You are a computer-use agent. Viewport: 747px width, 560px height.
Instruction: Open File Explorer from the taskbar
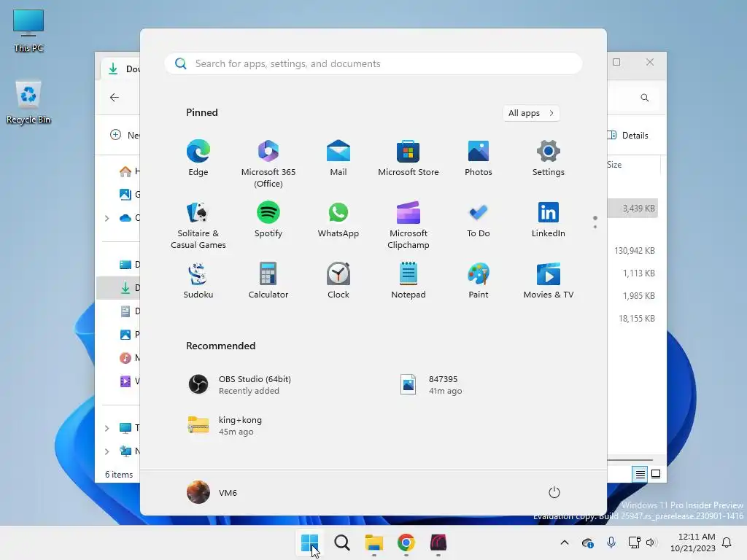point(374,542)
